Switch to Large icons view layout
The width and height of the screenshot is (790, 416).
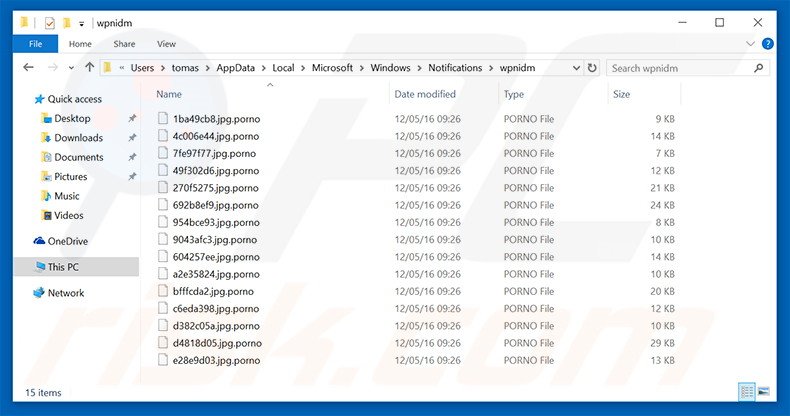(x=764, y=392)
